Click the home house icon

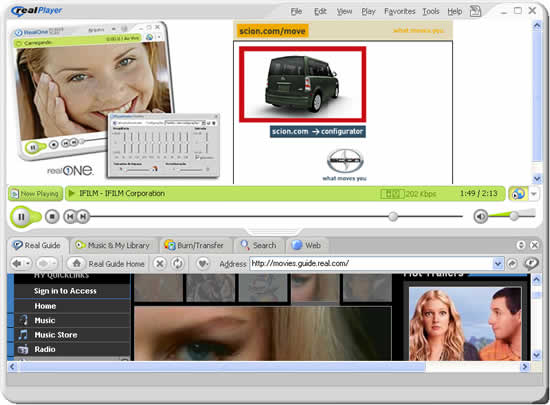[77, 263]
